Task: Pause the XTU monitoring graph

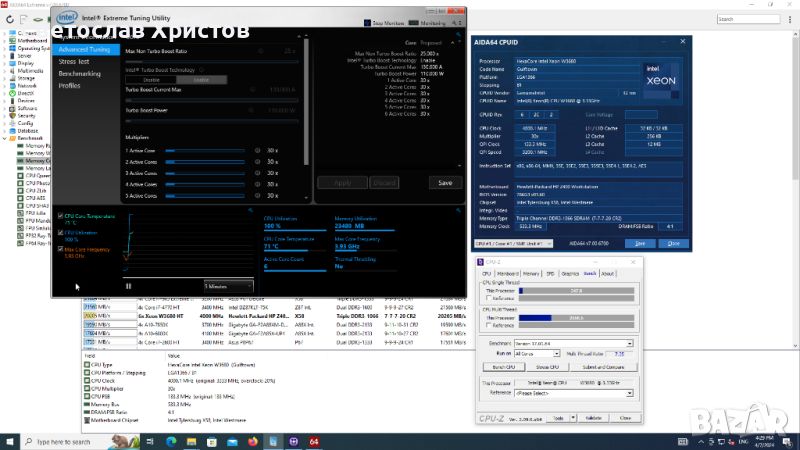Action: click(129, 286)
